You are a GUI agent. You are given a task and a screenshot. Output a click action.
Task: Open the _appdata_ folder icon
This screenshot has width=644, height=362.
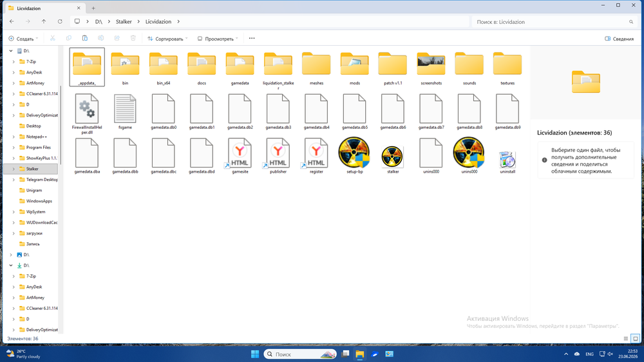click(87, 64)
